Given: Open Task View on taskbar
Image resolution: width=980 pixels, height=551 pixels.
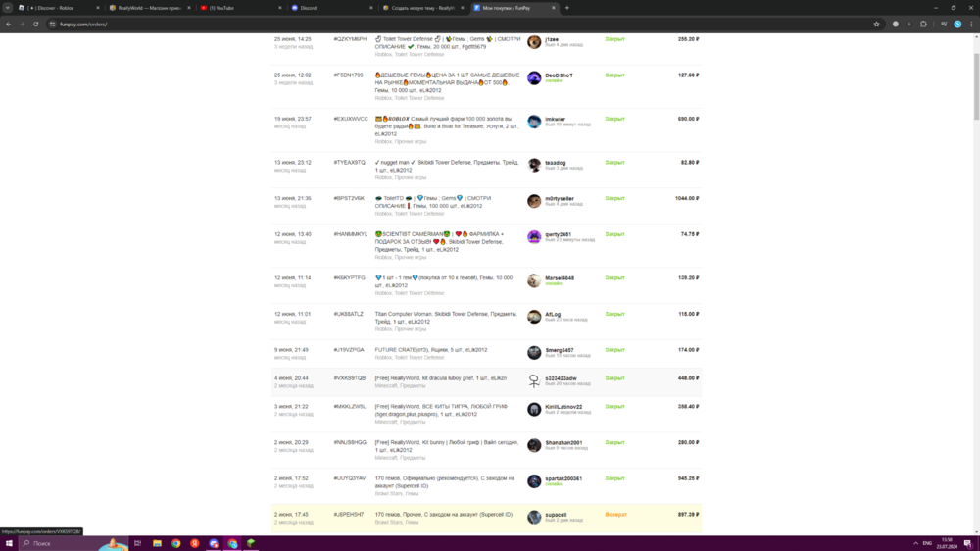Looking at the screenshot, I should [x=137, y=543].
